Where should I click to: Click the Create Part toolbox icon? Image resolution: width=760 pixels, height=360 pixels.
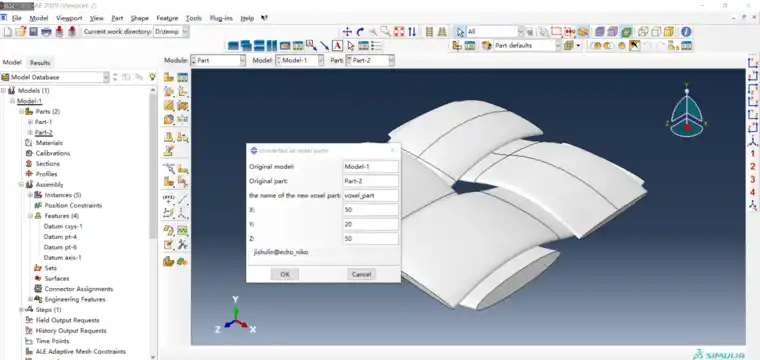(x=169, y=78)
